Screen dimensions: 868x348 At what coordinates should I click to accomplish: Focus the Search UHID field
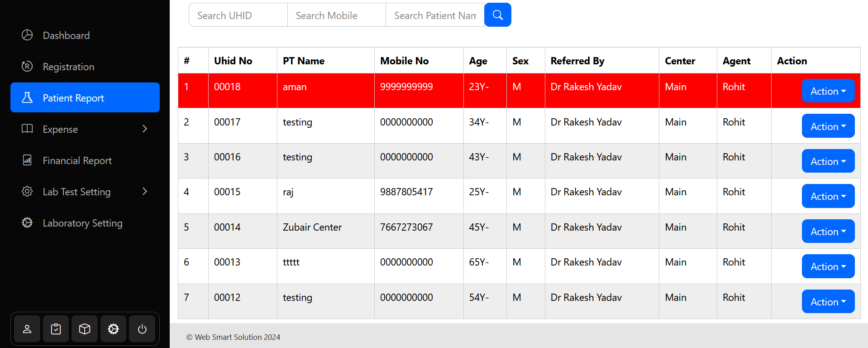pyautogui.click(x=238, y=15)
